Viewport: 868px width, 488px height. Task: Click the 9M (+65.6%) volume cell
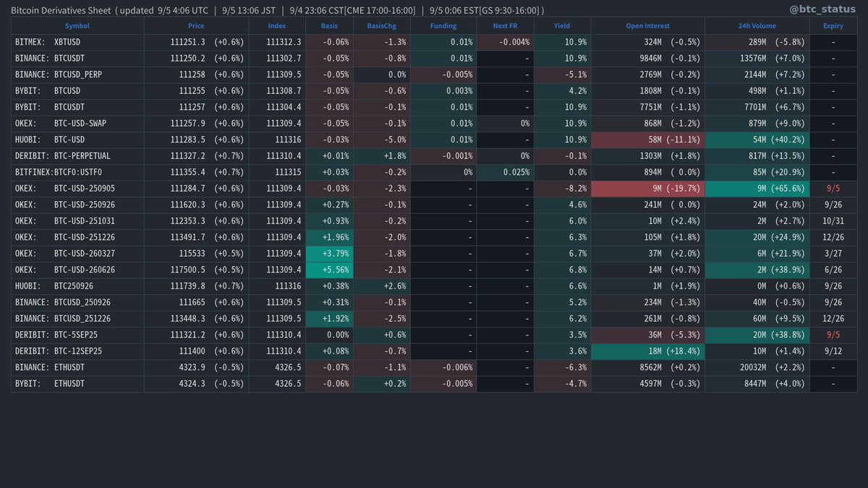757,189
